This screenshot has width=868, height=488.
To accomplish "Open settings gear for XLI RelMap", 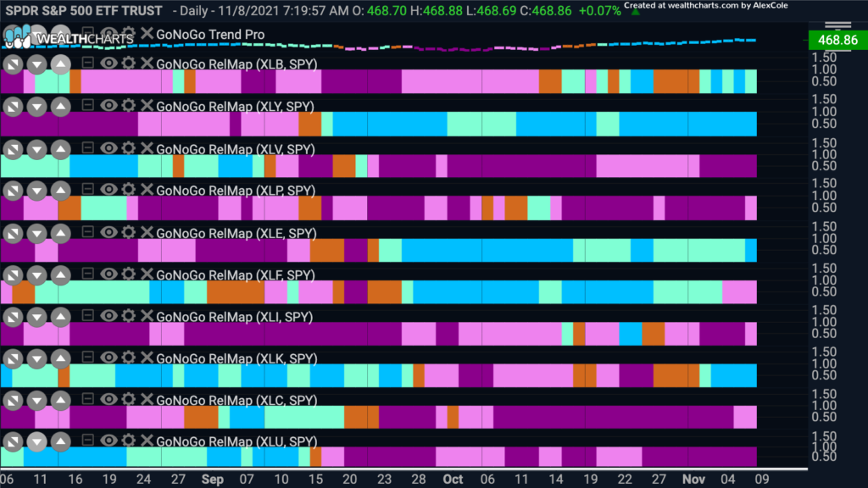I will (128, 316).
